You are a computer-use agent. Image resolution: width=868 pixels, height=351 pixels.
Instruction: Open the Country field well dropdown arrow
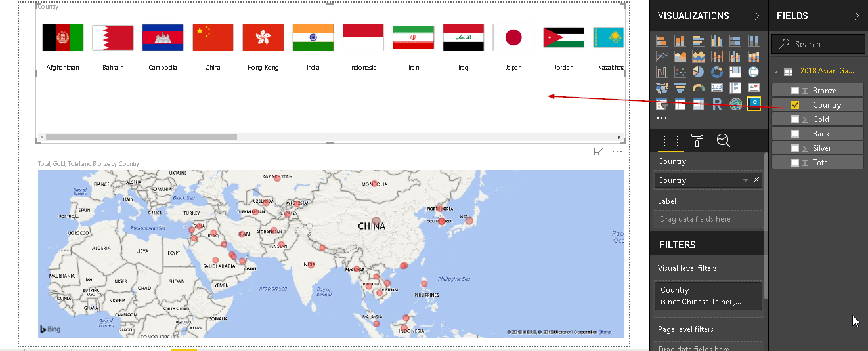[745, 180]
